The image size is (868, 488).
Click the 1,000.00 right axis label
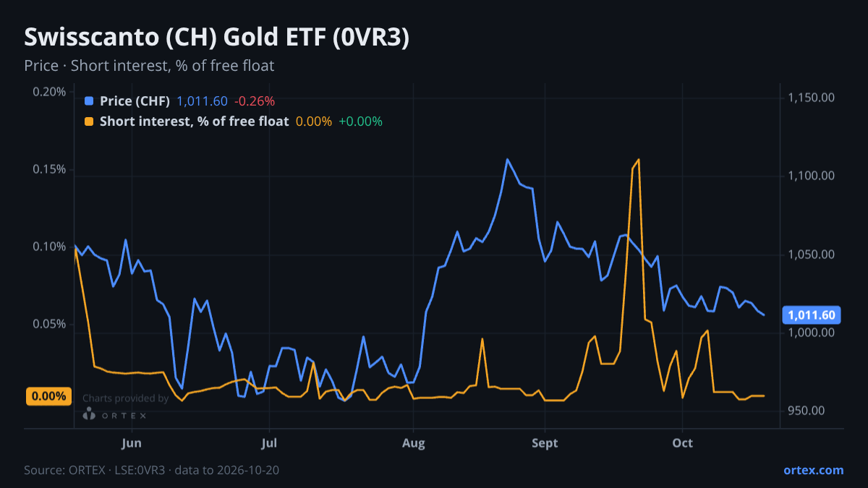pyautogui.click(x=812, y=333)
